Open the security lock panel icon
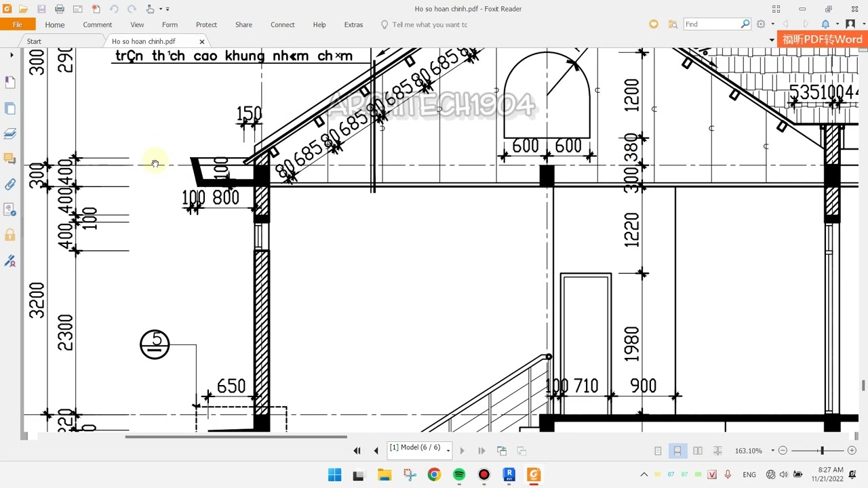 point(10,235)
